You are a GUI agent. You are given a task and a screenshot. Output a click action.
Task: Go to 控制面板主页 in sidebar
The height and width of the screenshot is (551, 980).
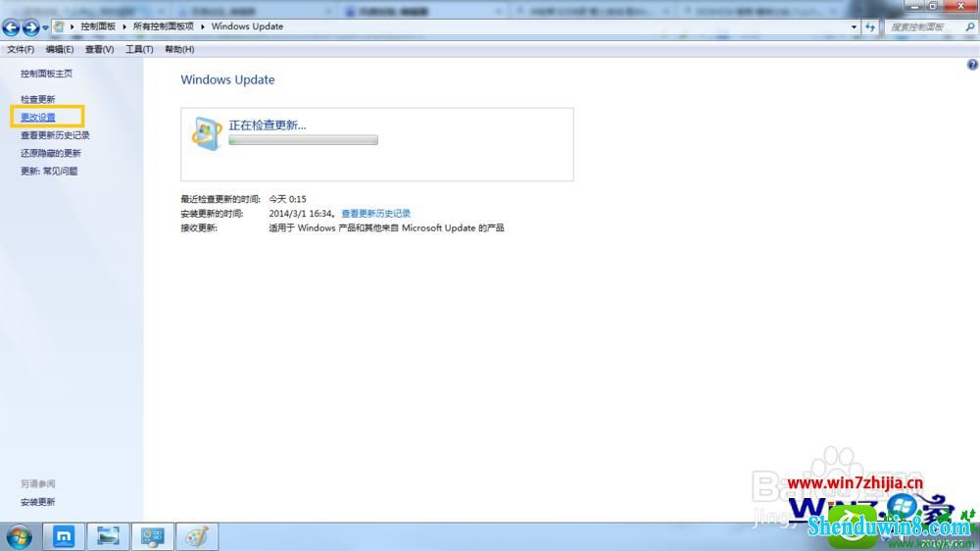tap(46, 74)
